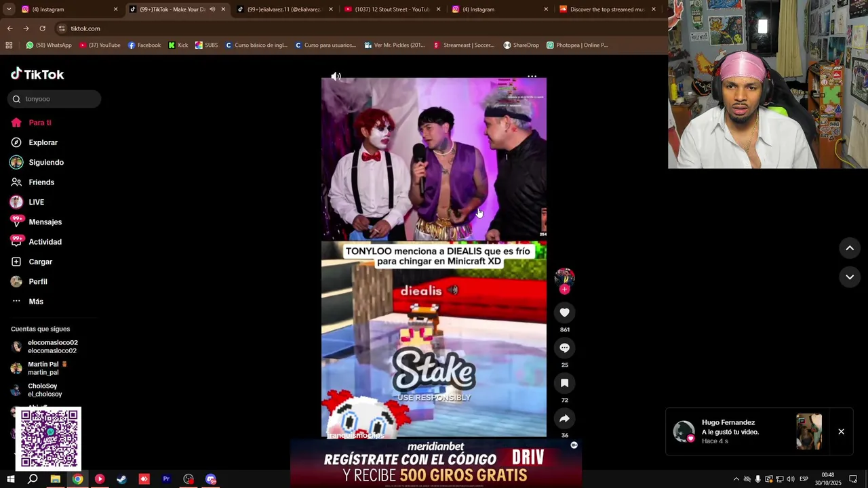Like the video with heart icon

click(x=564, y=312)
